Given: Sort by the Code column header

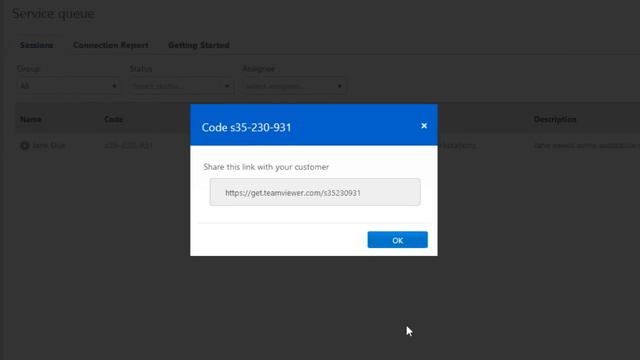Looking at the screenshot, I should tap(113, 119).
